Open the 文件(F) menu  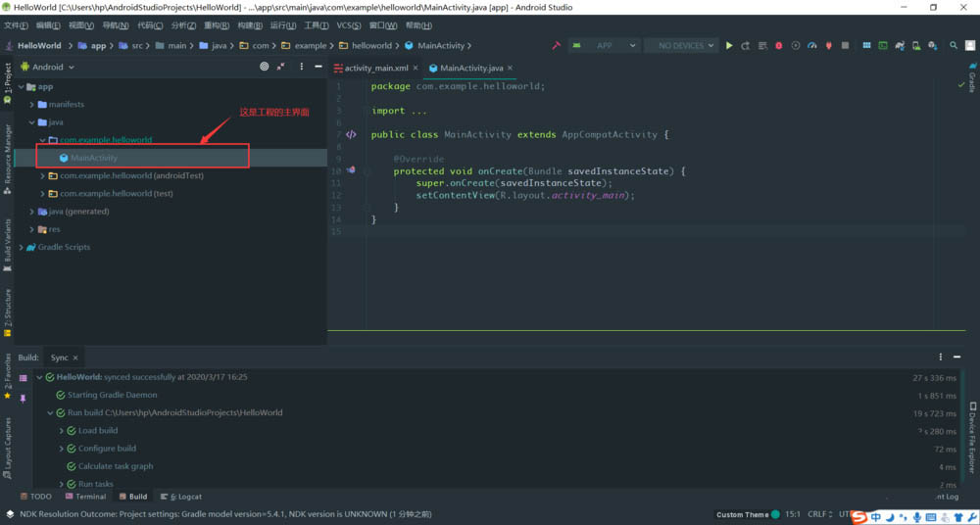(17, 25)
